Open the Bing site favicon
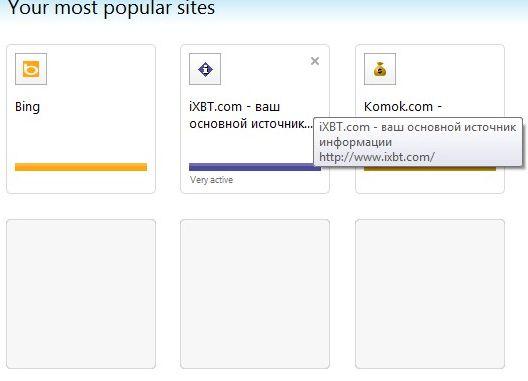Image resolution: width=528 pixels, height=381 pixels. tap(31, 69)
